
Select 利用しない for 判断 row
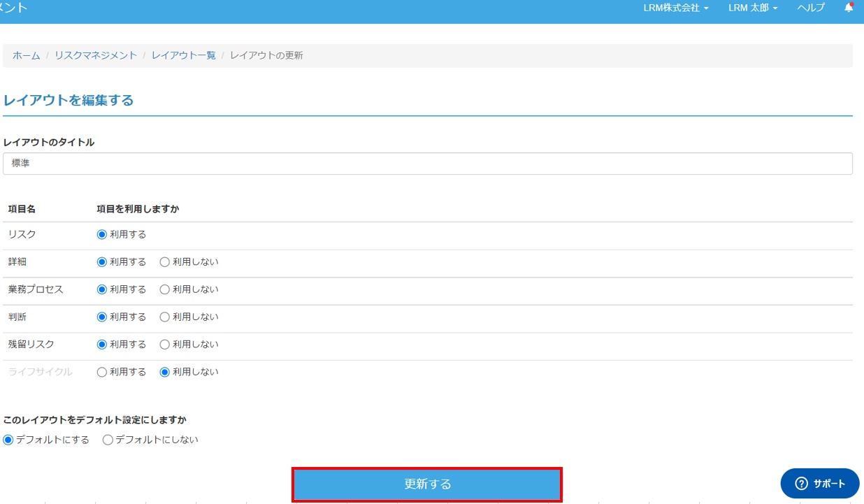click(165, 317)
